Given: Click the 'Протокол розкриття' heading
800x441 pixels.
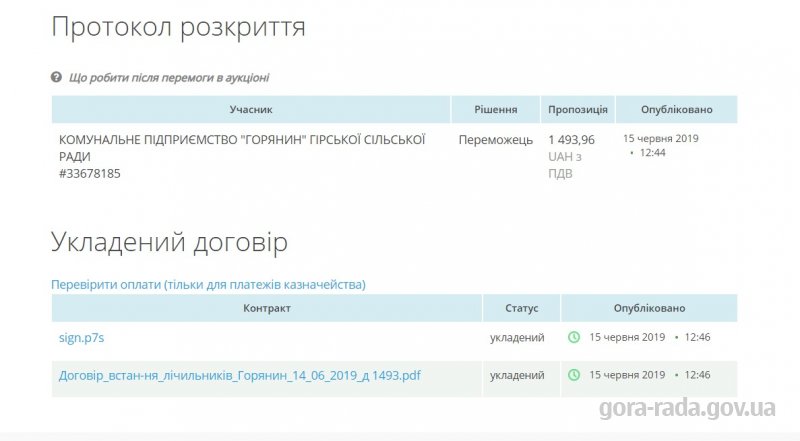Looking at the screenshot, I should click(178, 27).
